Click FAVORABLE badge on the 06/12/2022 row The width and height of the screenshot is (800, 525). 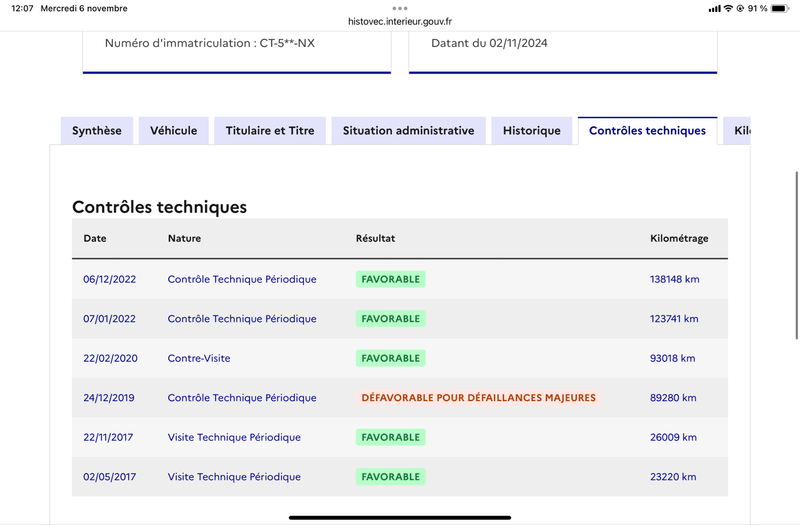point(391,279)
